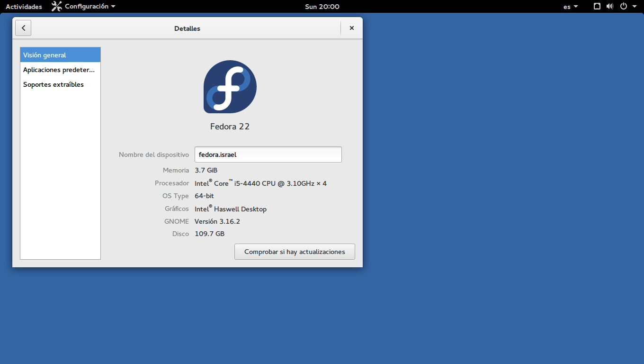Viewport: 644px width, 364px height.
Task: Open the es keyboard layout dropdown
Action: pos(571,7)
